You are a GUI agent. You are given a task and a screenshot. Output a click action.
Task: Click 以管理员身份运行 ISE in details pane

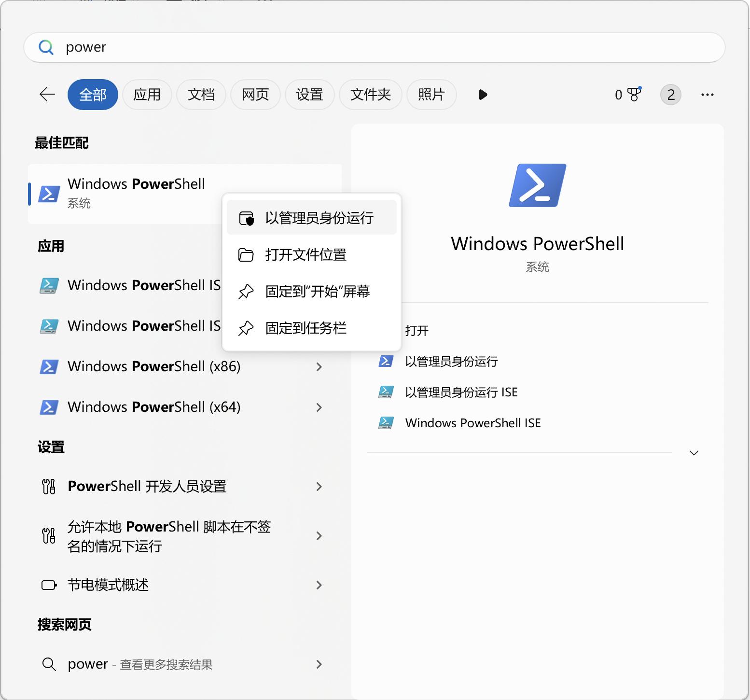[461, 392]
